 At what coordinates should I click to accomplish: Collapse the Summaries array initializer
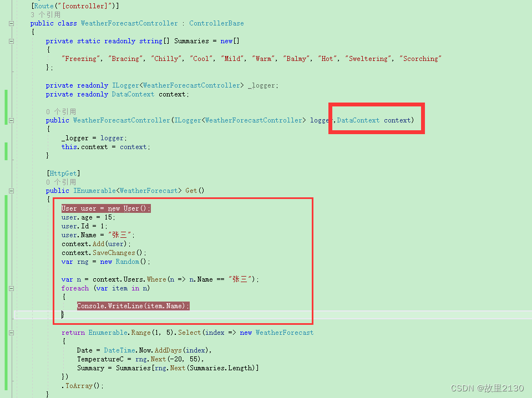coord(11,40)
